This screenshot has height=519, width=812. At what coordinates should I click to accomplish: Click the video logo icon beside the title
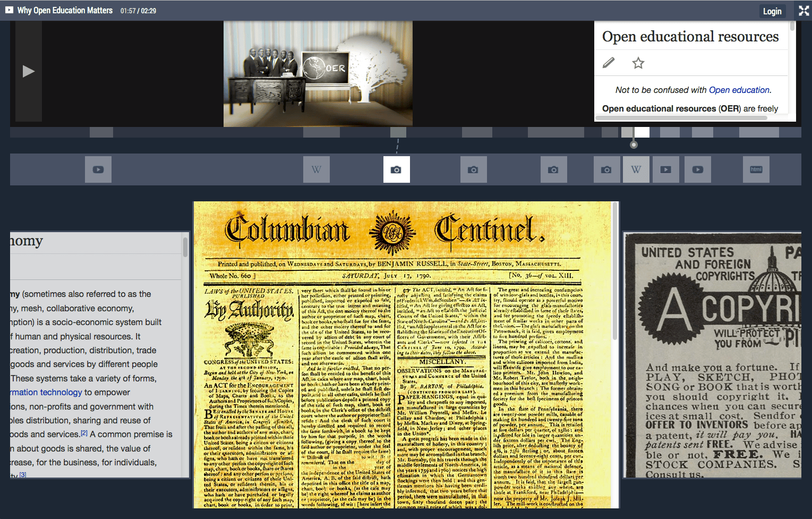pos(9,10)
